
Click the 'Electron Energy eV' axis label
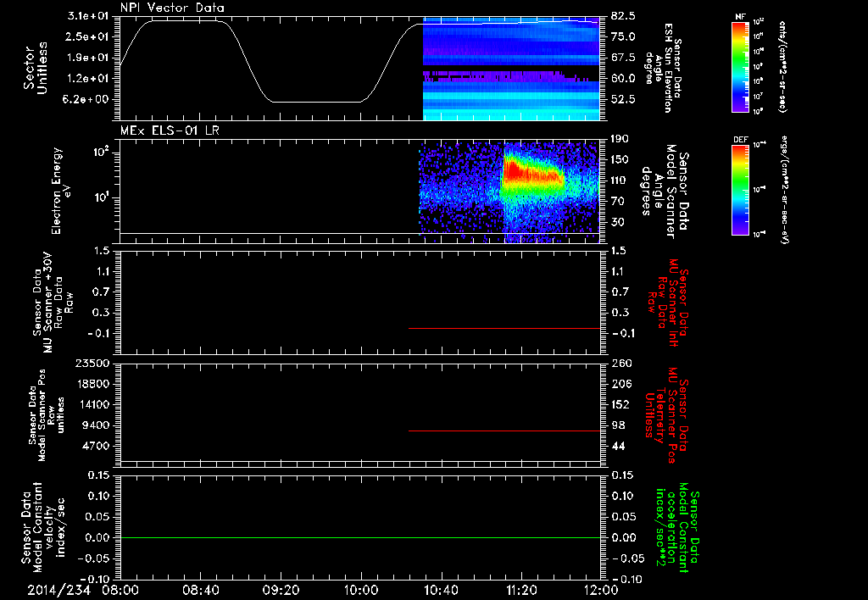(x=61, y=191)
